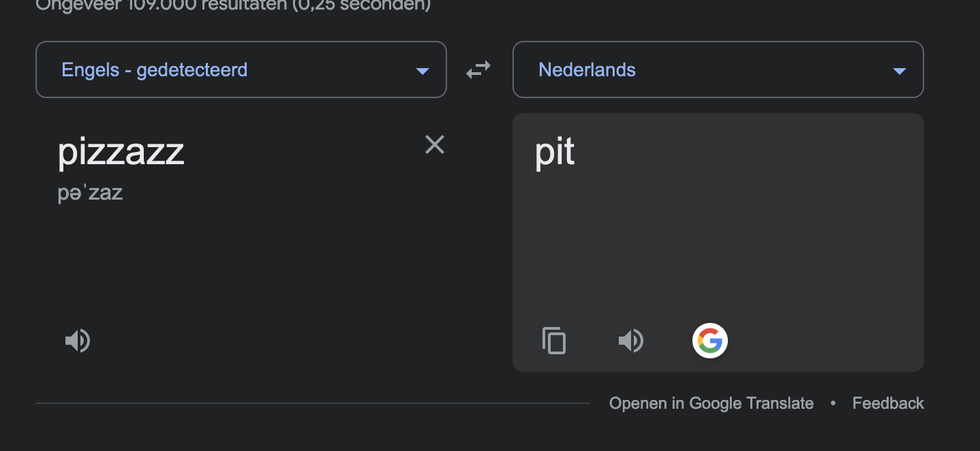Clear the source text with the X

pyautogui.click(x=435, y=144)
